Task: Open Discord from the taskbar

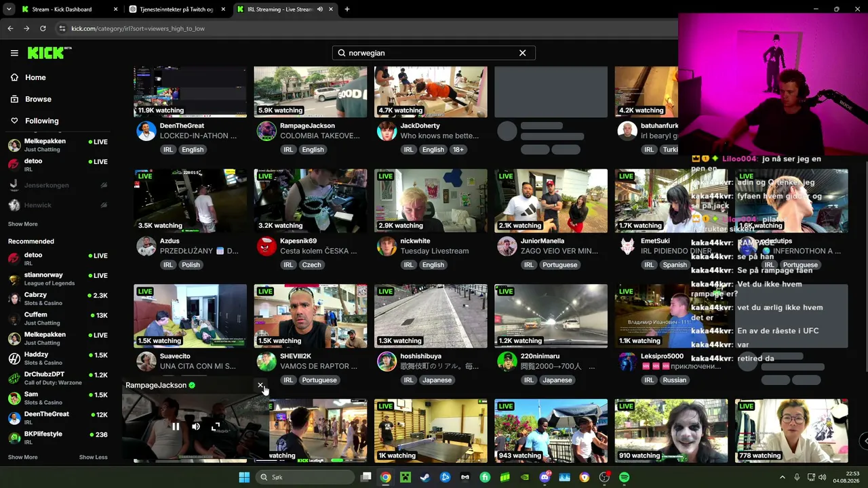Action: [545, 477]
